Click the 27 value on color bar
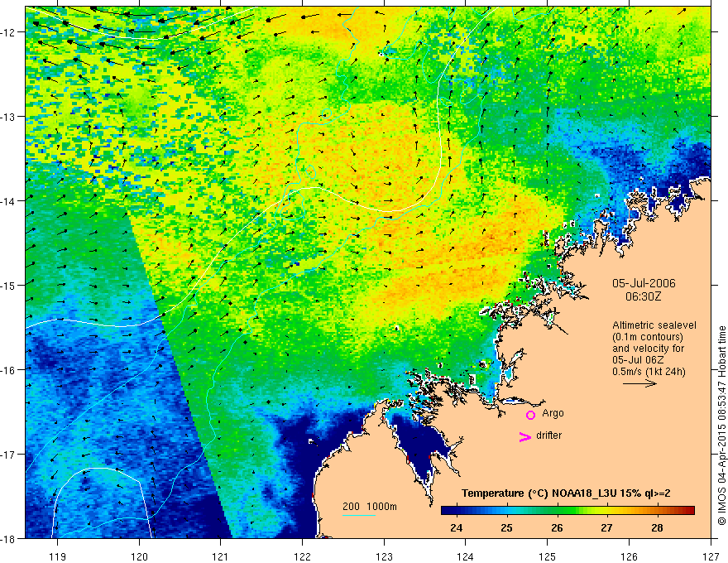Viewport: 728px width, 563px height. coord(606,527)
